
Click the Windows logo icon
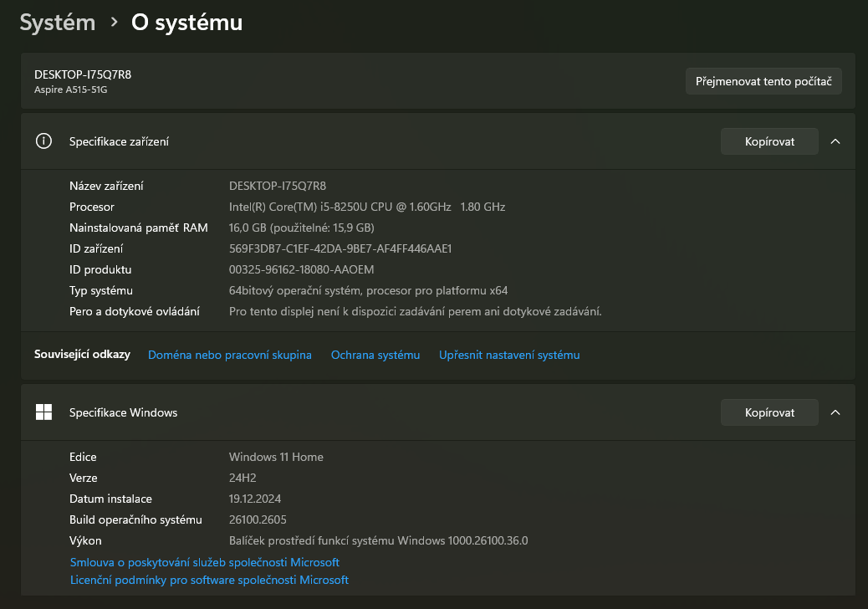click(x=43, y=412)
